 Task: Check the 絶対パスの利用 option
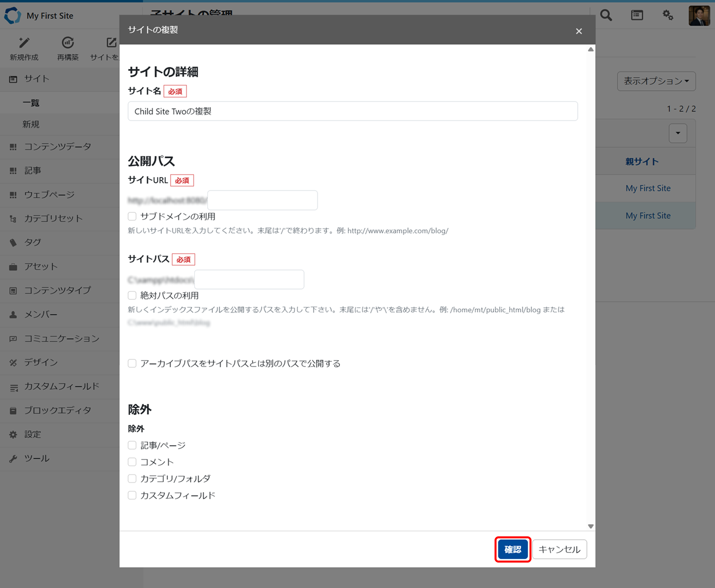(132, 295)
